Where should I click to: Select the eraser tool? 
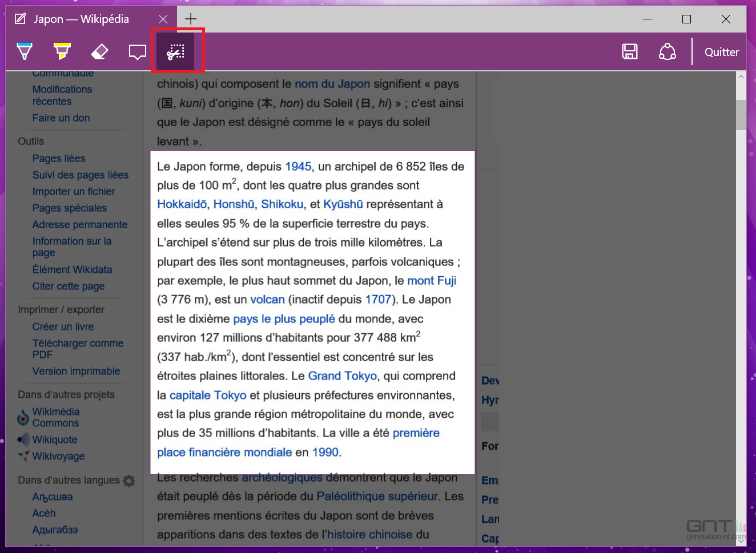pyautogui.click(x=99, y=51)
